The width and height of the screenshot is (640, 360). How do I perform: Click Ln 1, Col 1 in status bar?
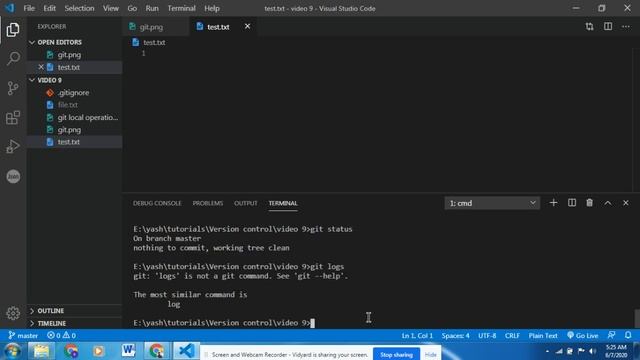(417, 336)
